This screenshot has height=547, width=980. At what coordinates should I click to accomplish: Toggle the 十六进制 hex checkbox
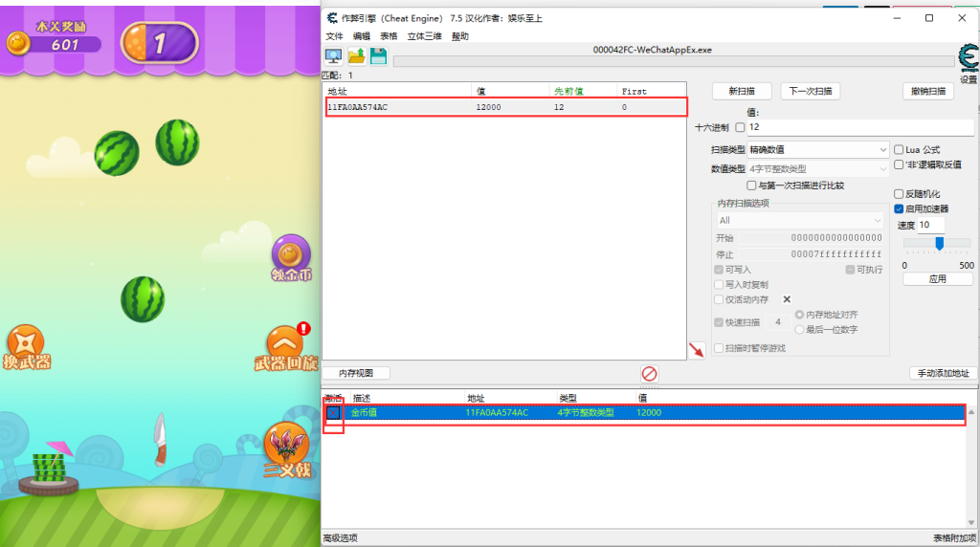(740, 127)
